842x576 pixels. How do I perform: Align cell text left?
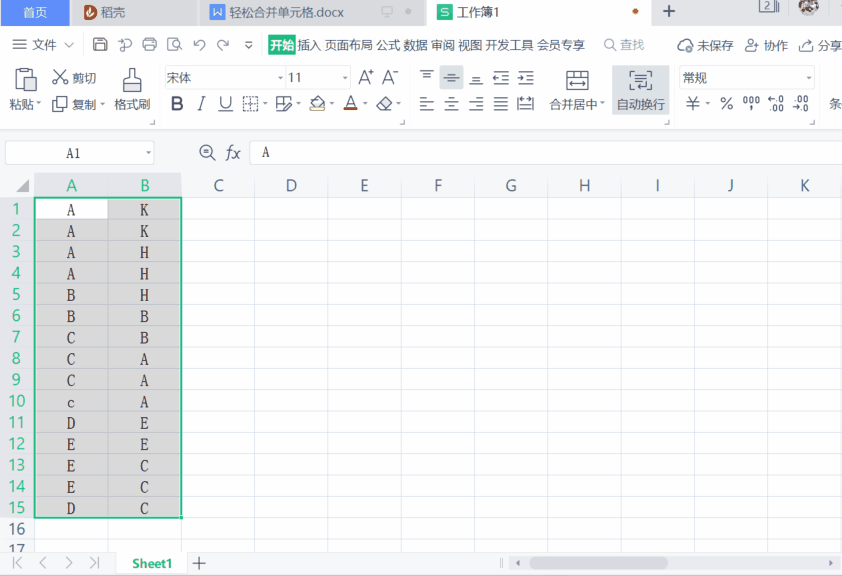coord(426,104)
